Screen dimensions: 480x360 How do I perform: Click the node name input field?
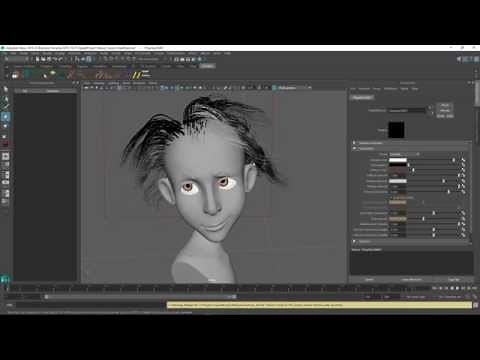pyautogui.click(x=407, y=110)
